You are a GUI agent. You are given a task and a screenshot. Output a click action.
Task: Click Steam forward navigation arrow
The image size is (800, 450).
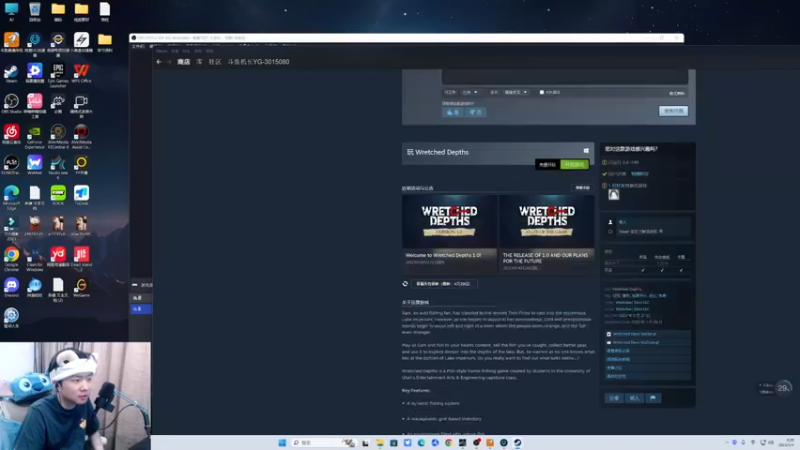click(169, 62)
